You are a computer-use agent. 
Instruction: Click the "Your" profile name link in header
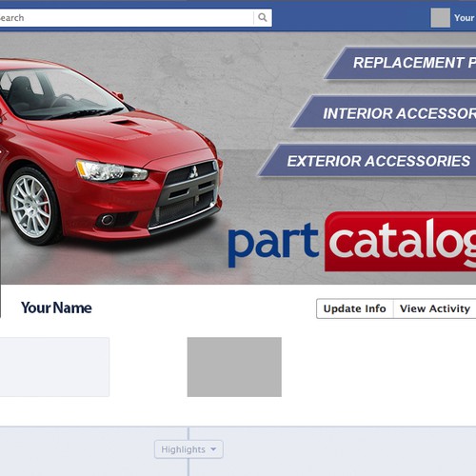point(465,18)
